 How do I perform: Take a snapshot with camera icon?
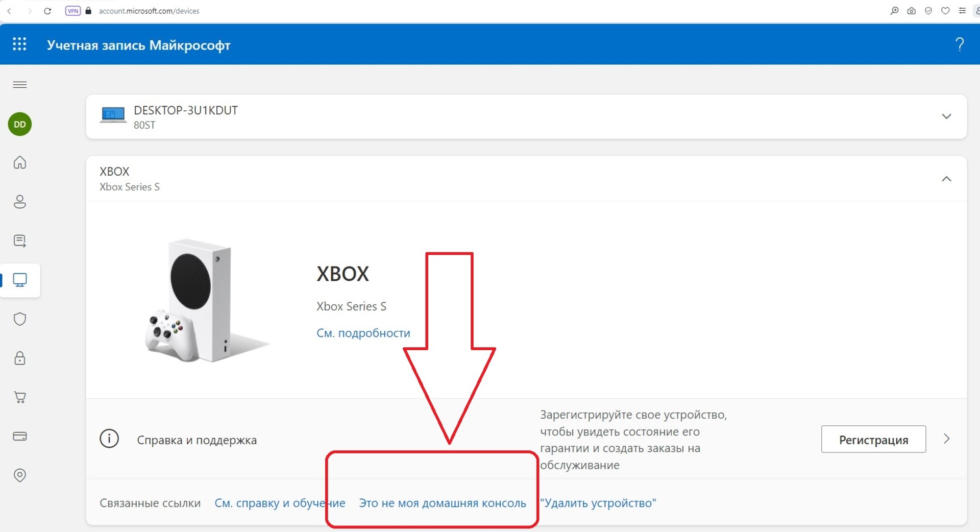click(911, 11)
